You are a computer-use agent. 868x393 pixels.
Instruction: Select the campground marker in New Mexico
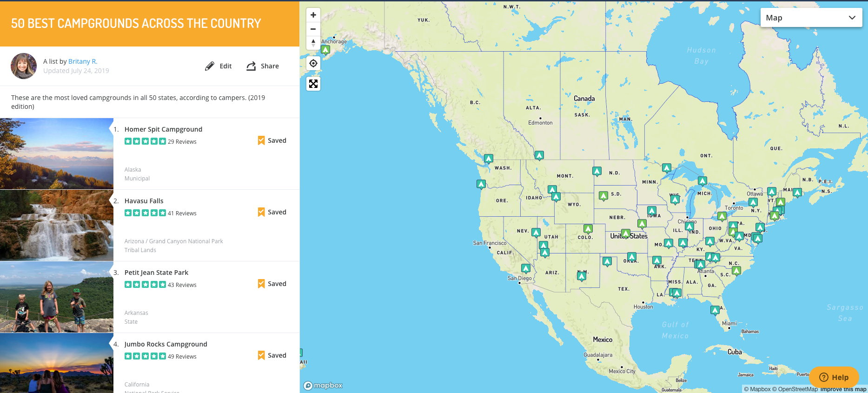(582, 277)
